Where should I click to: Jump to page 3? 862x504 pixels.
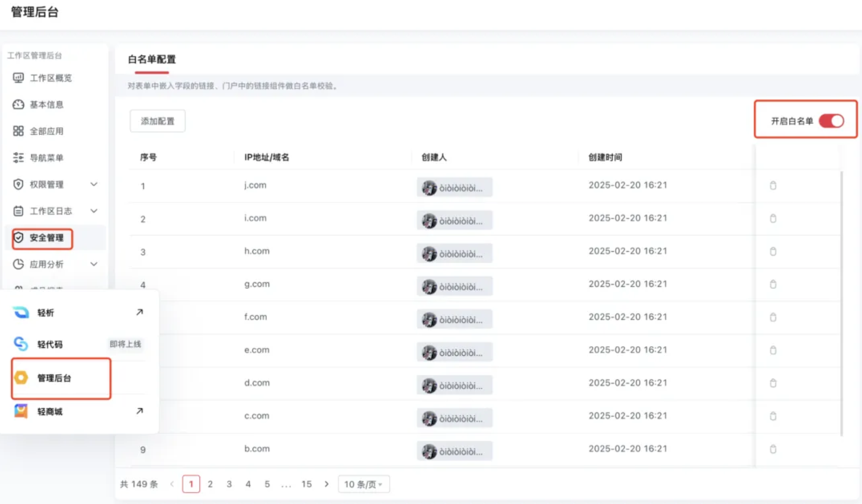tap(229, 484)
